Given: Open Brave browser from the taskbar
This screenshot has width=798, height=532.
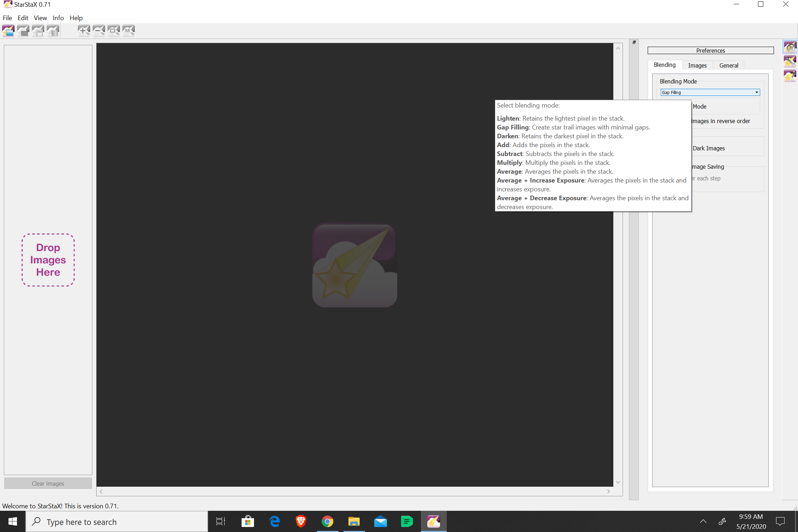Looking at the screenshot, I should (301, 521).
